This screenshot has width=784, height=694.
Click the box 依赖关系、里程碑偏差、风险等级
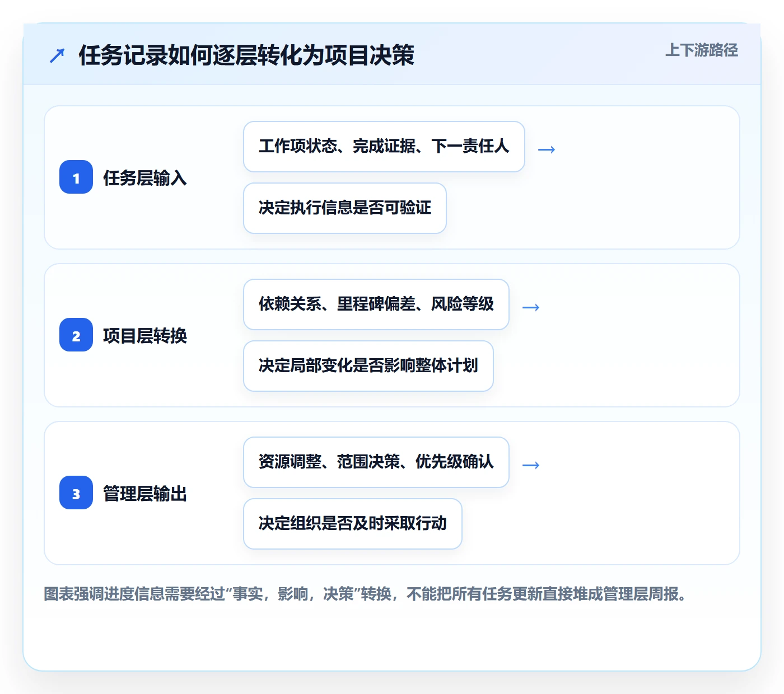[x=376, y=304]
